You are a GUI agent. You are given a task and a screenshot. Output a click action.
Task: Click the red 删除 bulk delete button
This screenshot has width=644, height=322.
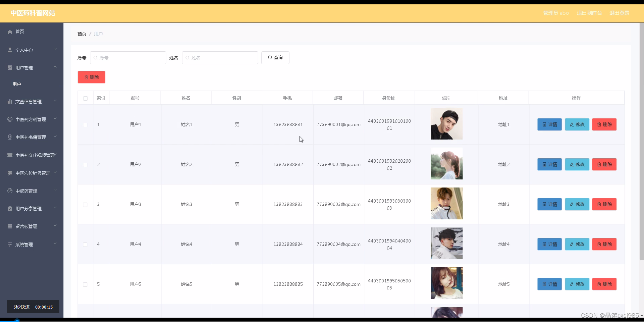(91, 77)
